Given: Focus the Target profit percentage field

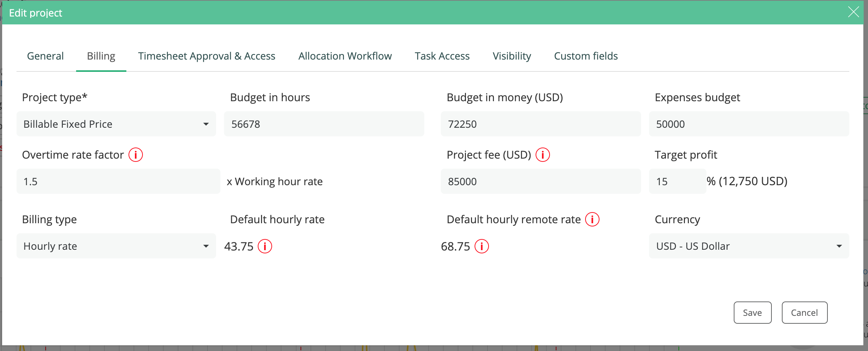Looking at the screenshot, I should point(678,181).
